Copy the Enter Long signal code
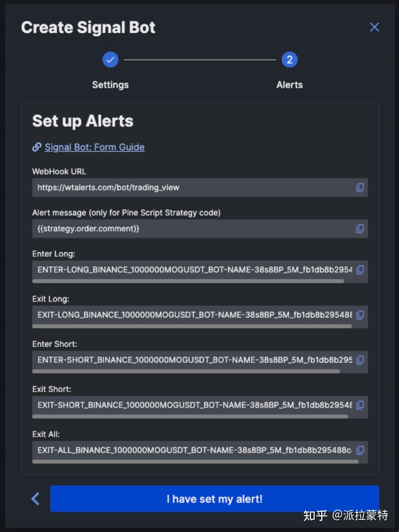 point(360,270)
